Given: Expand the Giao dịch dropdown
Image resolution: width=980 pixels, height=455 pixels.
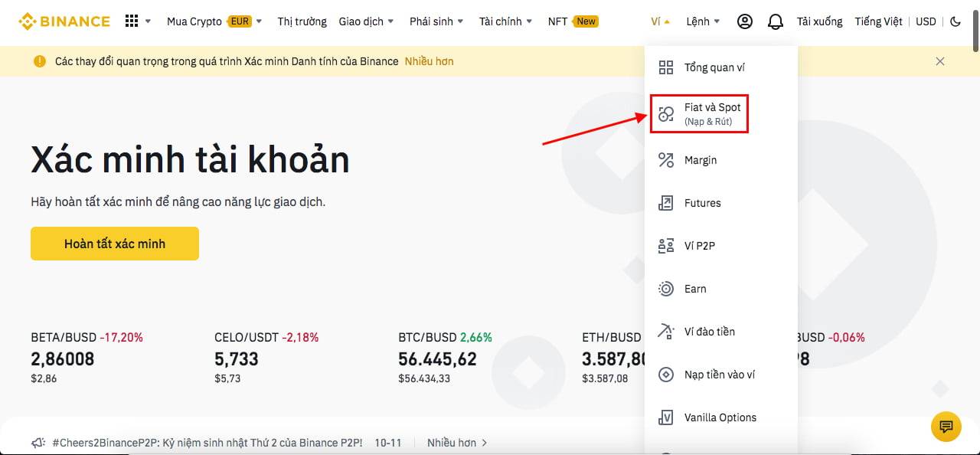Looking at the screenshot, I should (x=367, y=21).
